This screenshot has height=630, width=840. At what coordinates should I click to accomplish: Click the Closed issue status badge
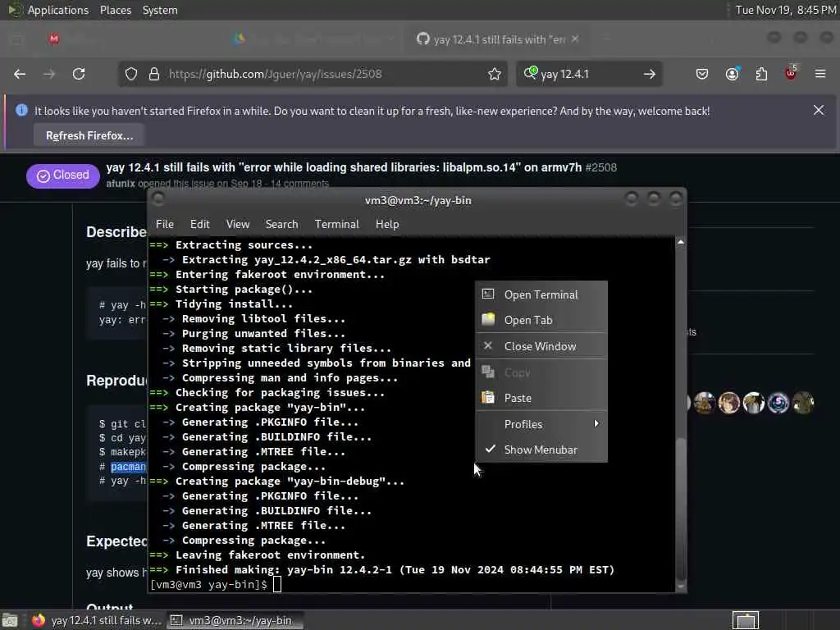62,176
